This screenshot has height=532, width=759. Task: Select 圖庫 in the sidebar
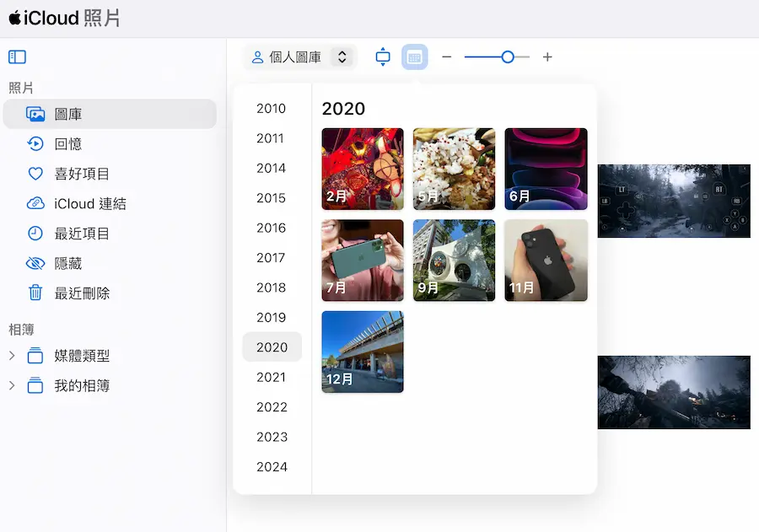(x=110, y=115)
